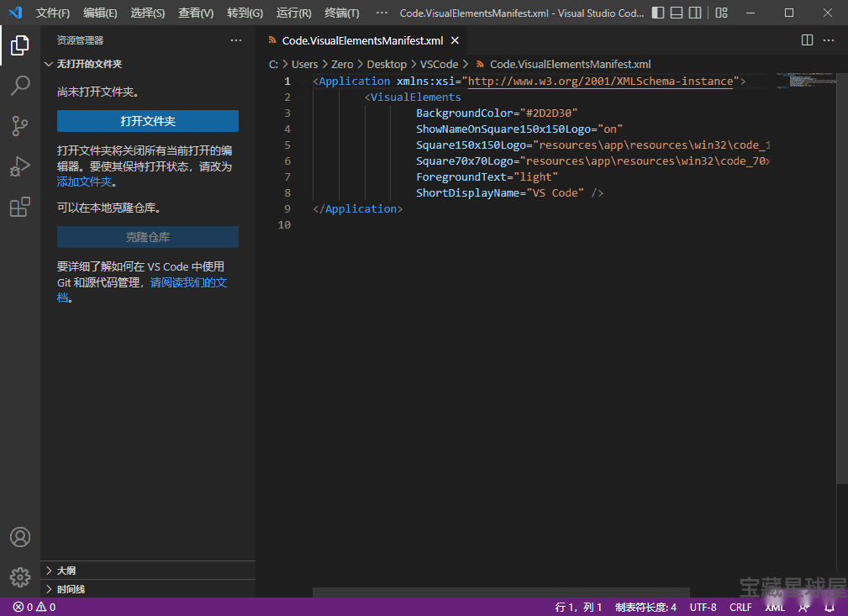The width and height of the screenshot is (848, 616).
Task: Click the Desktop breadcrumb segment
Action: point(387,65)
